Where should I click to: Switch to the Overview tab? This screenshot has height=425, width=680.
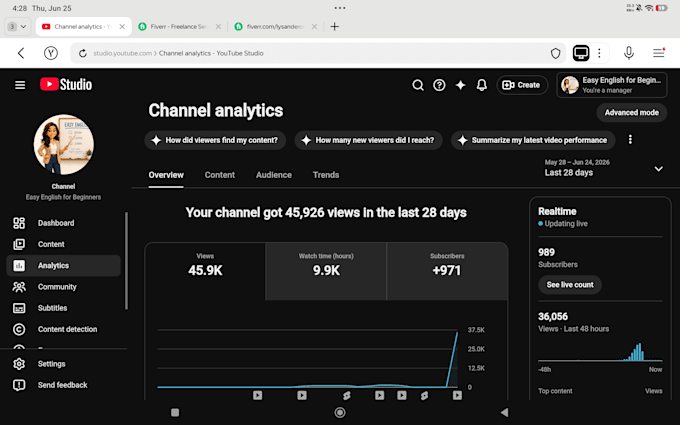click(166, 175)
